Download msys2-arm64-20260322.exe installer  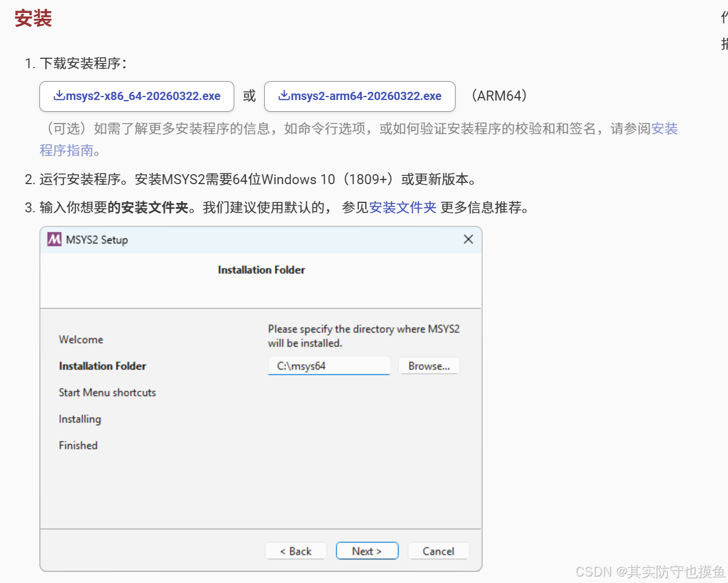[360, 96]
